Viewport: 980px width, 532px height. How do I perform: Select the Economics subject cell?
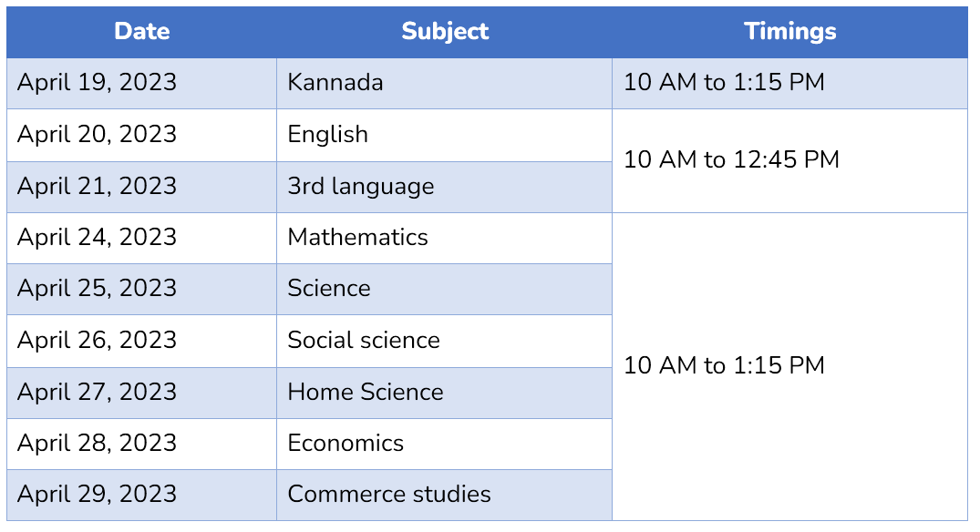(444, 444)
